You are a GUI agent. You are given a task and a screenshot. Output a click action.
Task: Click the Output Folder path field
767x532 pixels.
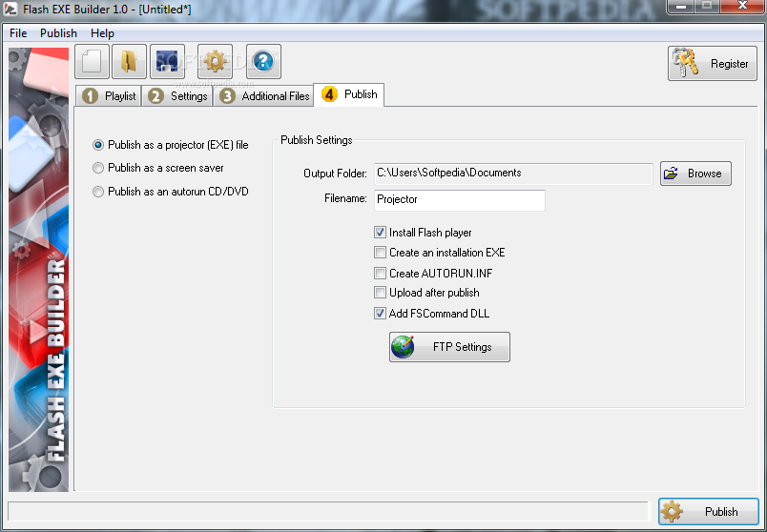[513, 174]
